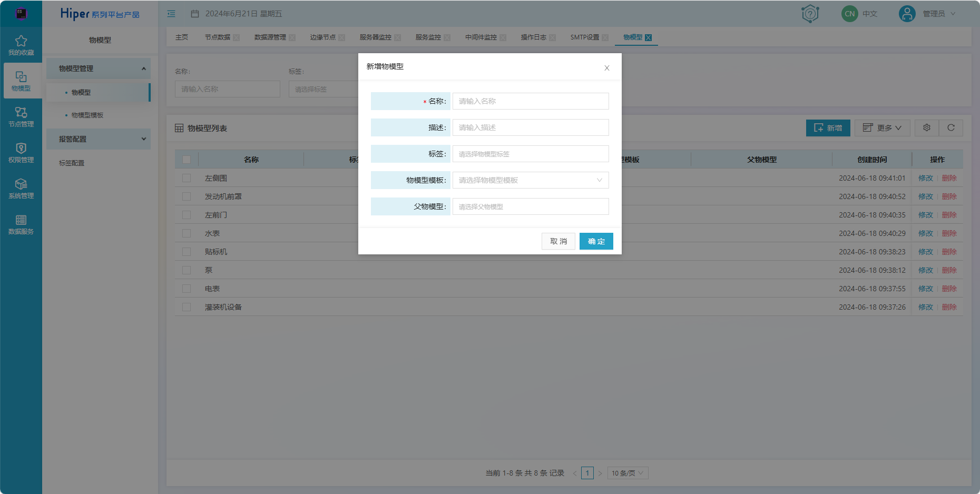Click 删除 for 灌装机设备 row
This screenshot has height=494, width=980.
click(949, 307)
